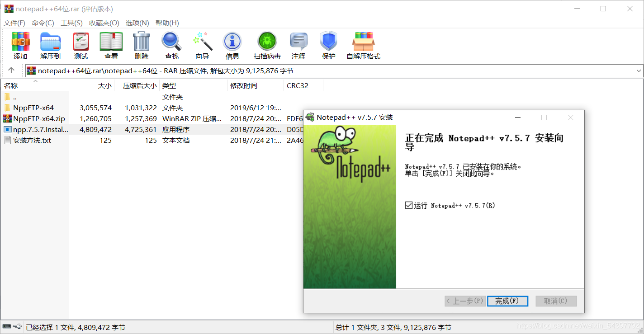Sort by the 修改时间 column header

(256, 85)
